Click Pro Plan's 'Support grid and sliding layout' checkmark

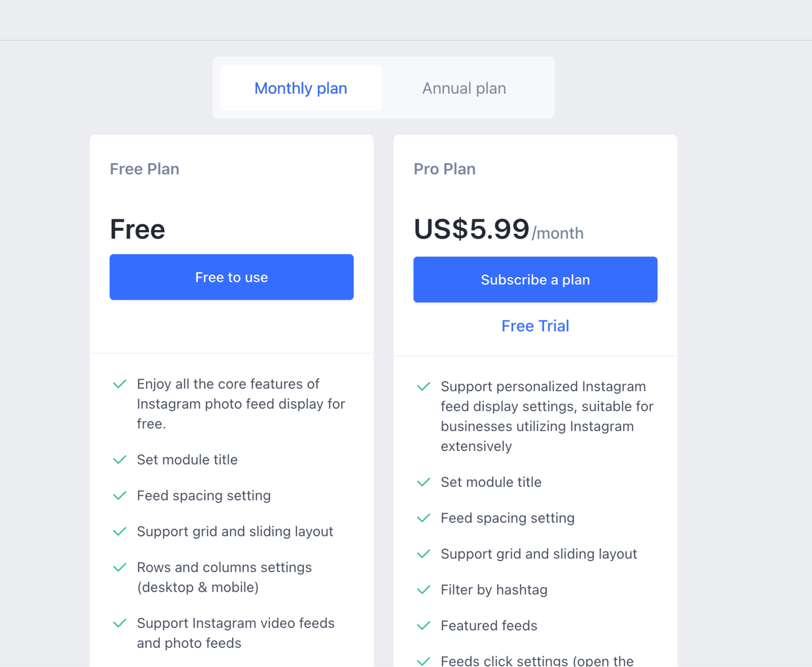[x=423, y=554]
